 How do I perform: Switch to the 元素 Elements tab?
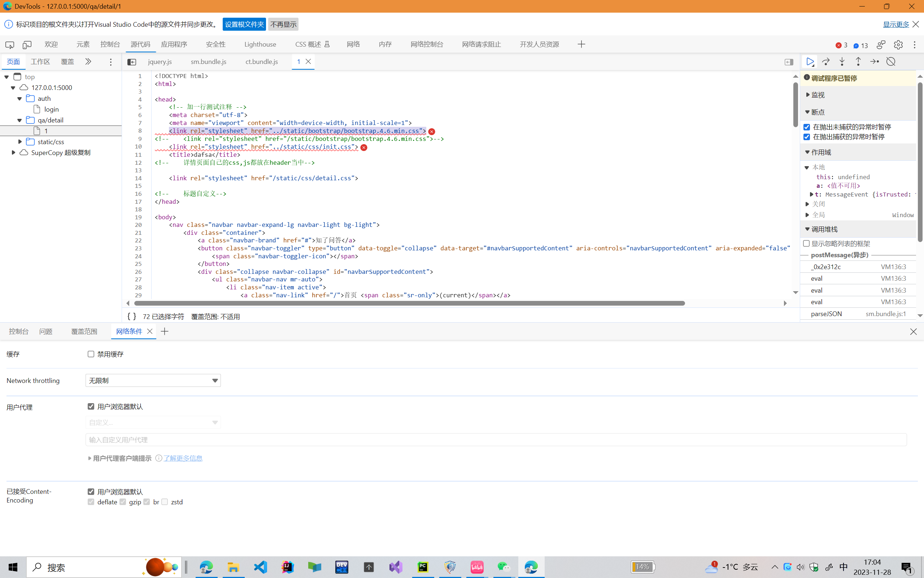click(x=83, y=44)
